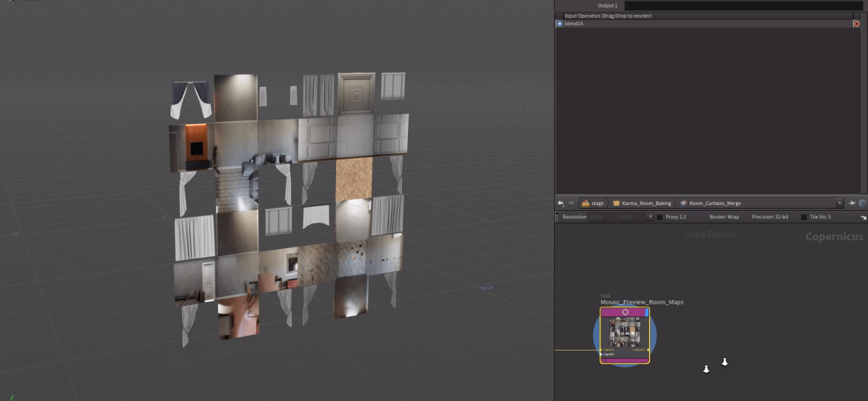Image resolution: width=868 pixels, height=401 pixels.
Task: Click the round icon at the path bar's right end
Action: [x=862, y=203]
